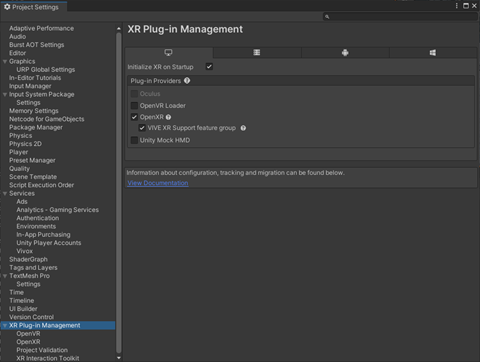Toggle the Initialize XR on Startup checkbox

[209, 67]
